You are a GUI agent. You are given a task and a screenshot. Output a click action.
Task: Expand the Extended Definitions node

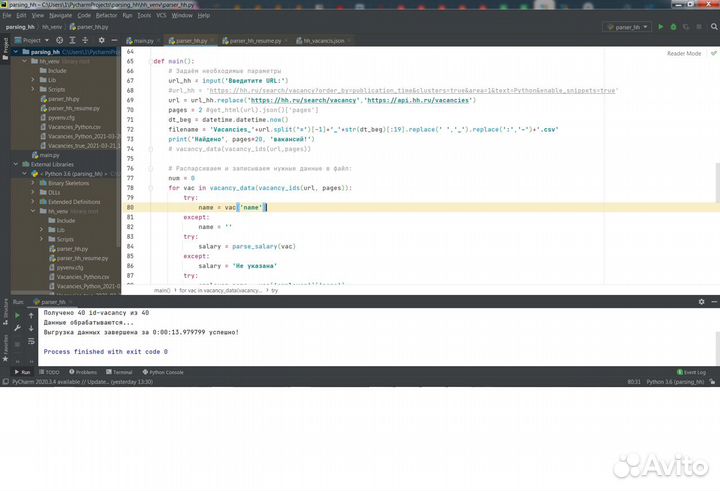[x=33, y=202]
